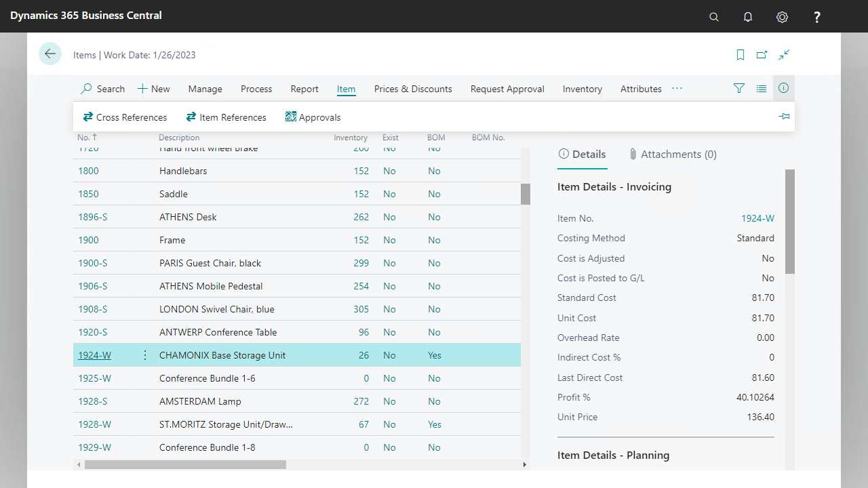Viewport: 868px width, 488px height.
Task: Open Approvals action
Action: coord(313,117)
